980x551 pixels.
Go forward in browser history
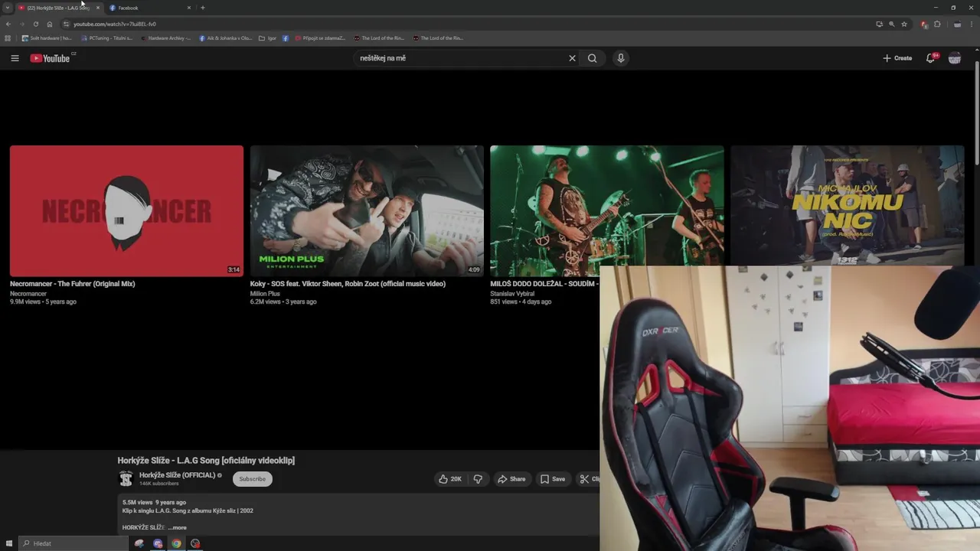(21, 24)
